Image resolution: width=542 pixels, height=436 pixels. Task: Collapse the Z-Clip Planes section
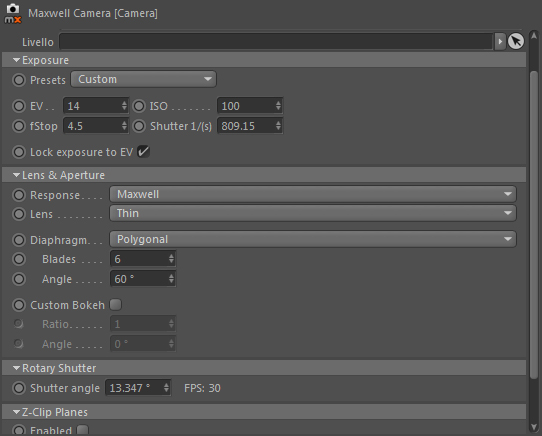[16, 412]
